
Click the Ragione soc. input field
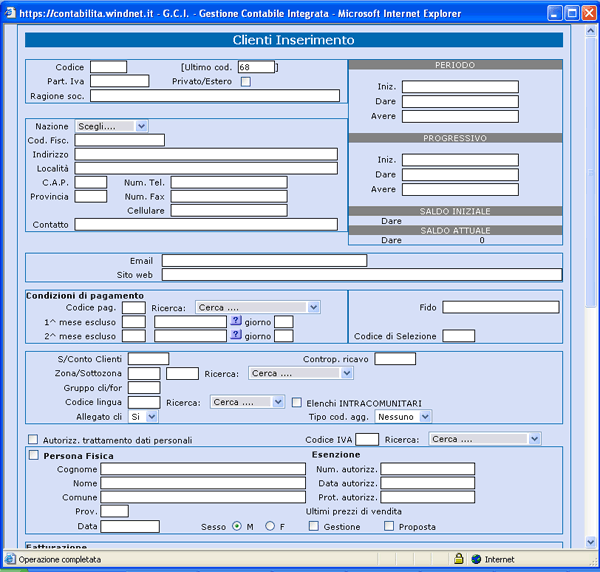tap(215, 96)
